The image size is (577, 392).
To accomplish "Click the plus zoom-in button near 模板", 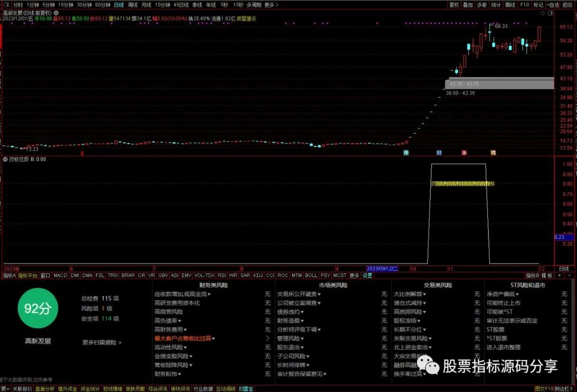I will (x=560, y=276).
